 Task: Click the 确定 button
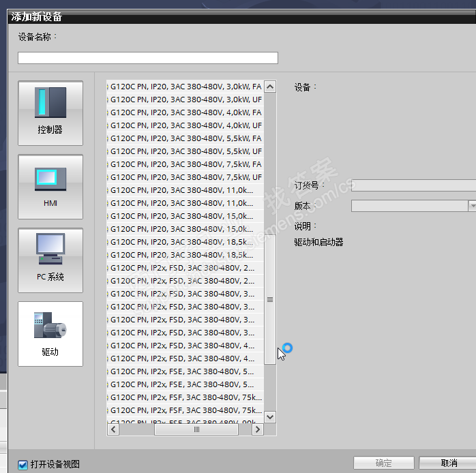click(384, 463)
